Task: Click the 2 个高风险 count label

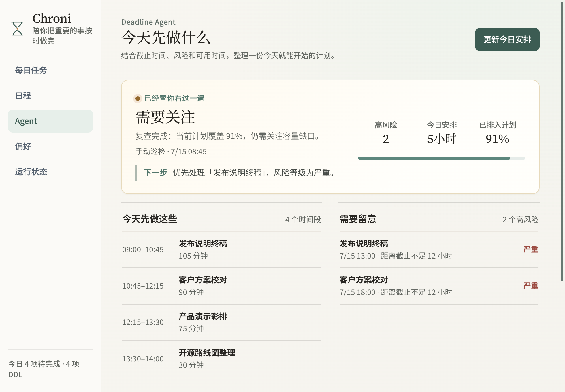Action: point(520,220)
